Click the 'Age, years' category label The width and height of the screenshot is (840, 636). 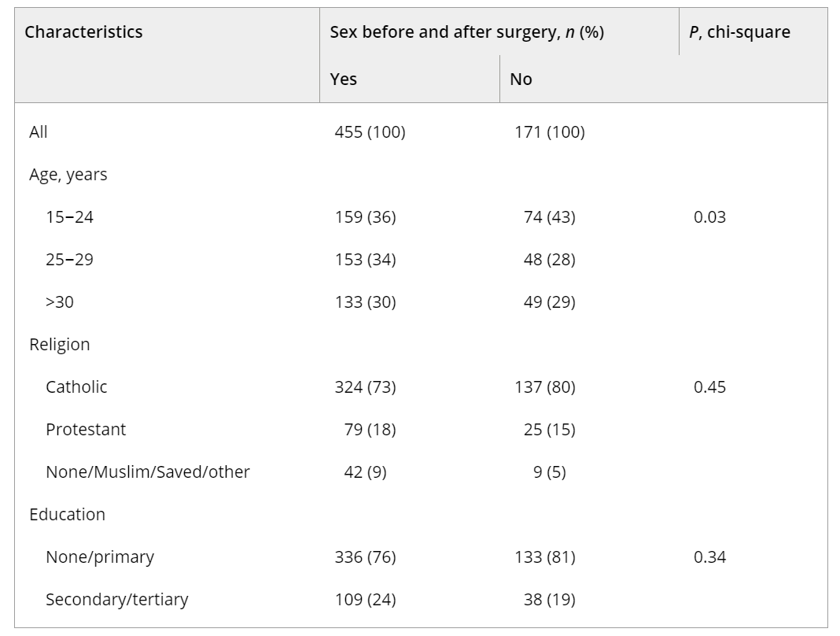pos(68,175)
